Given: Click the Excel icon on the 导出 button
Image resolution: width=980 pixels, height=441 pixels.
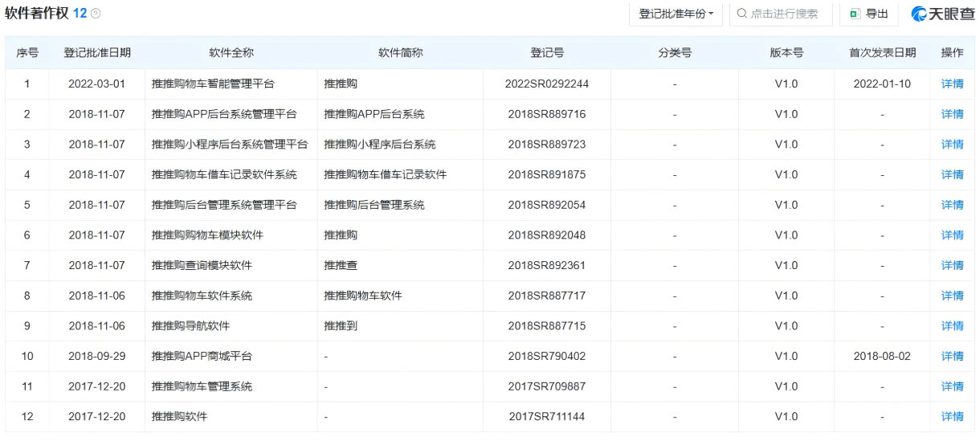Looking at the screenshot, I should point(855,14).
